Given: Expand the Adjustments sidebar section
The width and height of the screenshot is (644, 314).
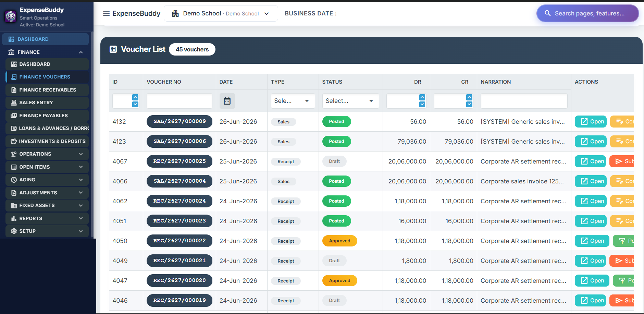Looking at the screenshot, I should (x=81, y=193).
